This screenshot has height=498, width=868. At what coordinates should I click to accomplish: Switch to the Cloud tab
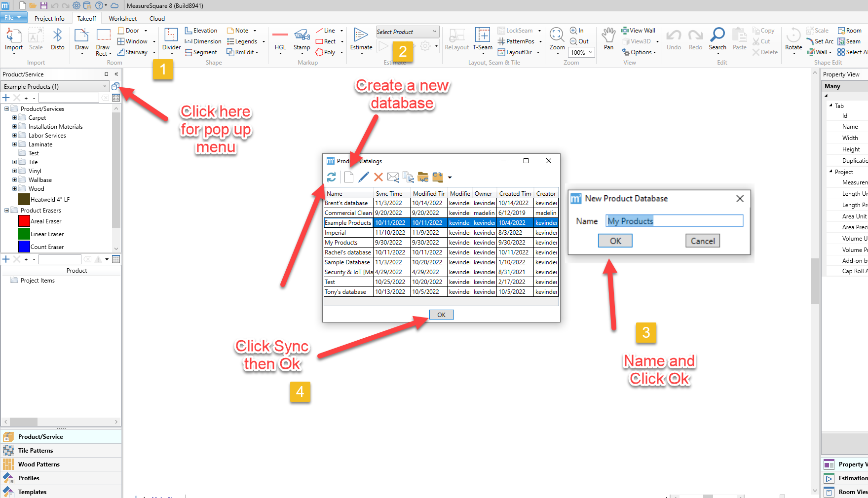pyautogui.click(x=157, y=18)
